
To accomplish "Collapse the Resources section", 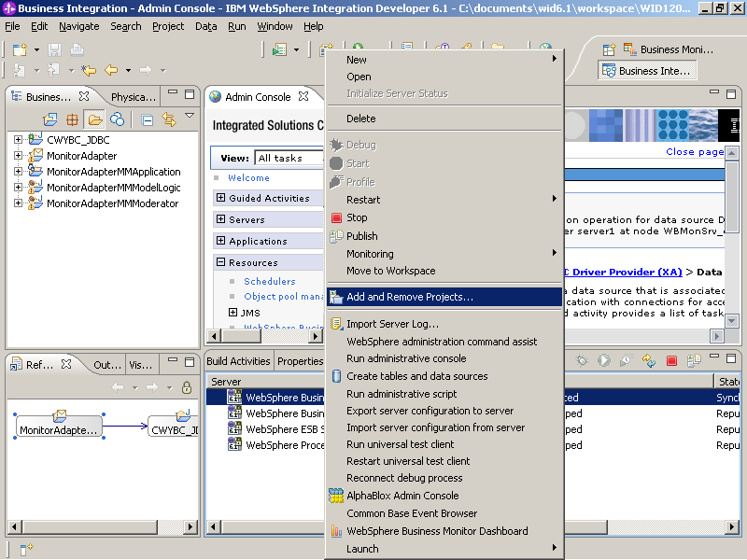I will pyautogui.click(x=221, y=262).
